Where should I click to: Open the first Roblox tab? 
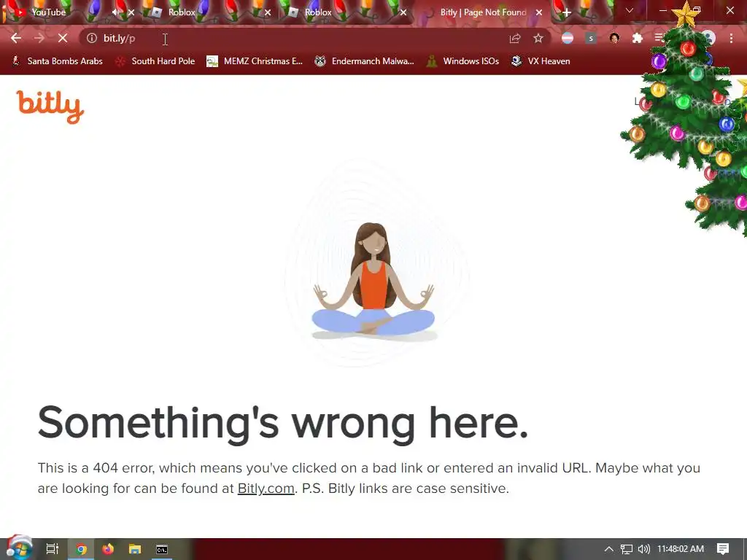tap(181, 12)
